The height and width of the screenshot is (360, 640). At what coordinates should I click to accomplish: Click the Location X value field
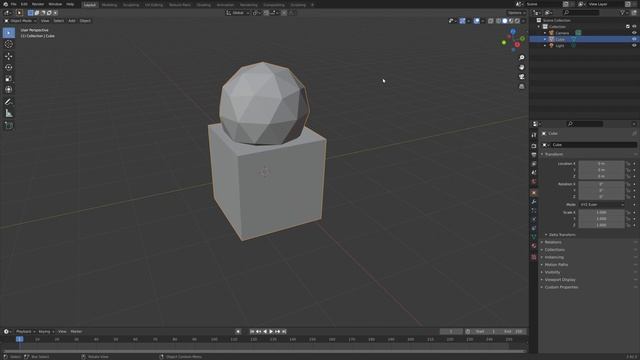click(602, 164)
